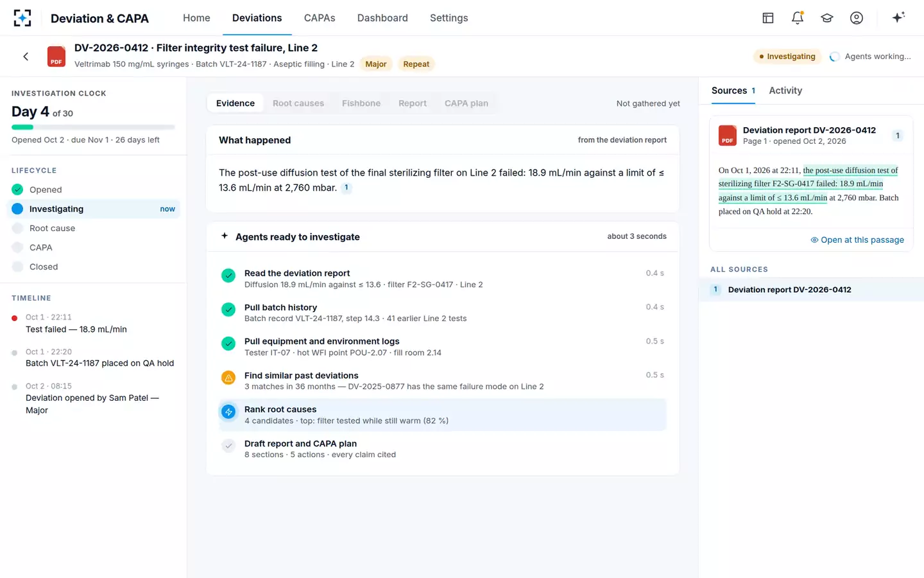Viewport: 924px width, 578px height.
Task: Open the Dashboard page
Action: coord(382,18)
